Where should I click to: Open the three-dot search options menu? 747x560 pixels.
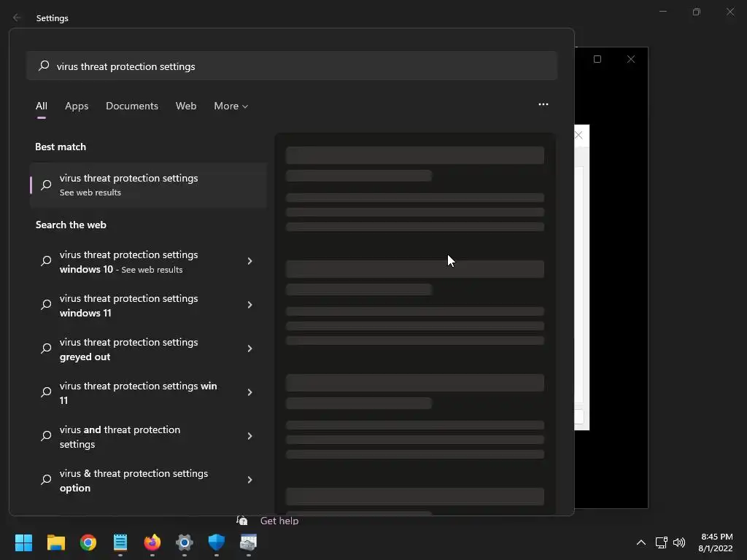coord(543,104)
